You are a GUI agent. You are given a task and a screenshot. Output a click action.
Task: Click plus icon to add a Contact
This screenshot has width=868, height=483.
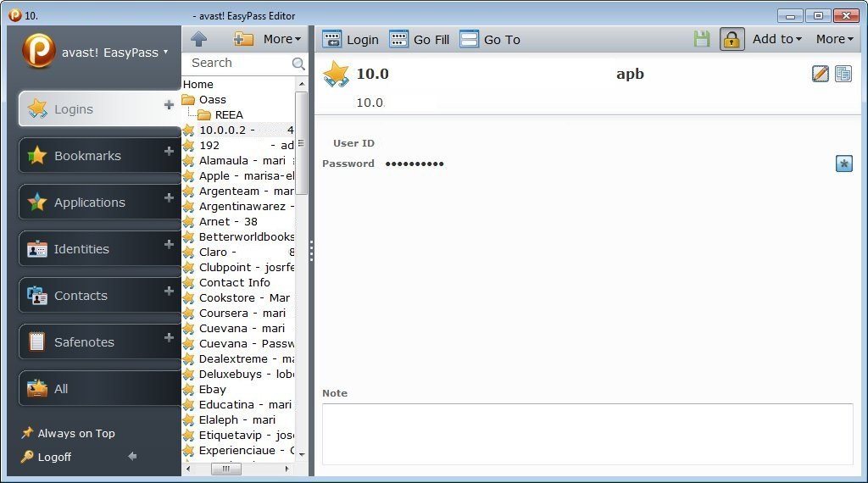point(169,291)
